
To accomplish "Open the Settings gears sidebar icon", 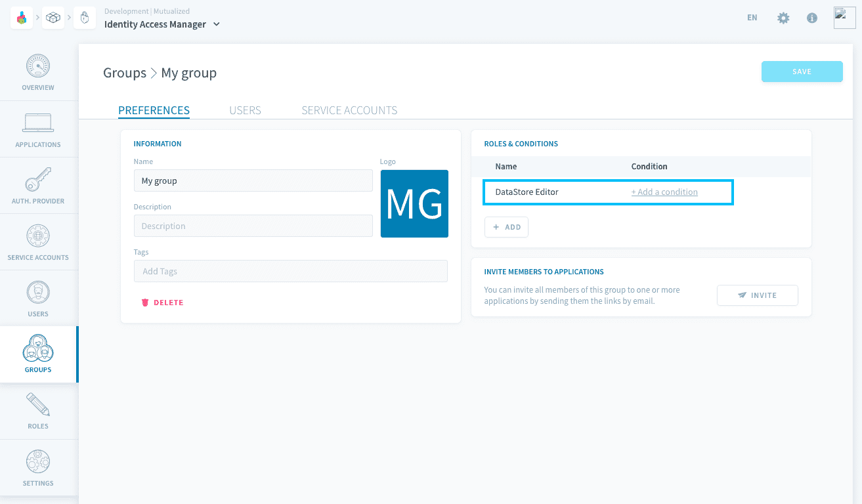I will [x=38, y=462].
